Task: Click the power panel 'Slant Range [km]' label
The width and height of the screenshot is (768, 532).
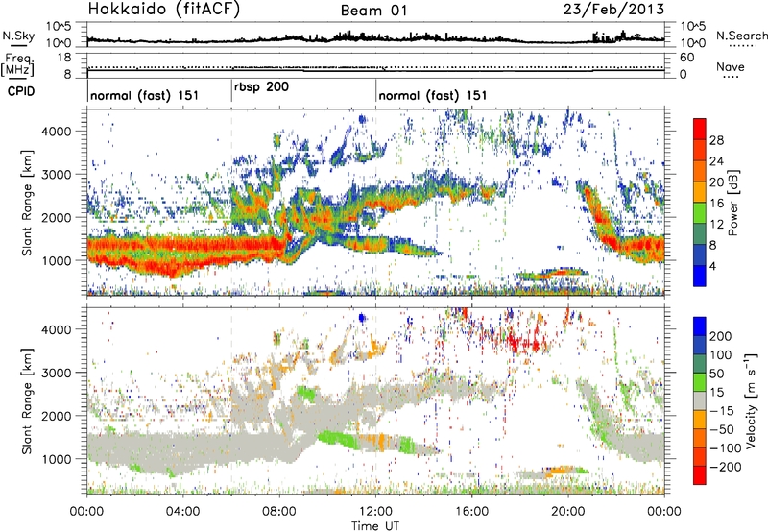Action: click(x=27, y=203)
